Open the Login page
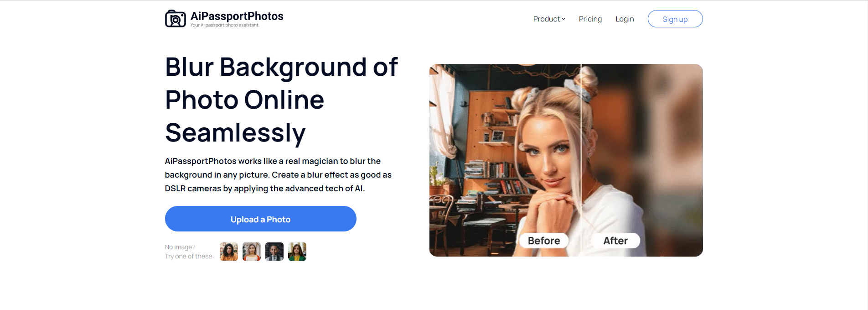The width and height of the screenshot is (868, 310). (625, 19)
